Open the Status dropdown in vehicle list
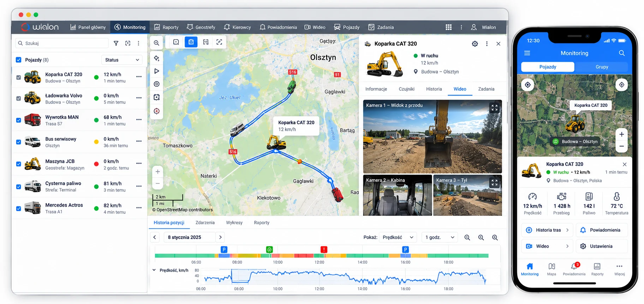Image resolution: width=644 pixels, height=304 pixels. [122, 60]
